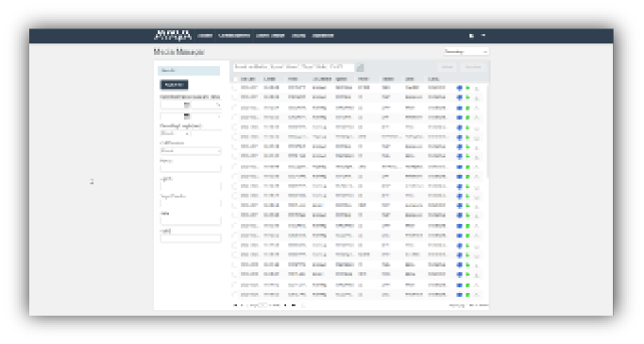Click the blue icon in the first table row
644x344 pixels.
[459, 88]
